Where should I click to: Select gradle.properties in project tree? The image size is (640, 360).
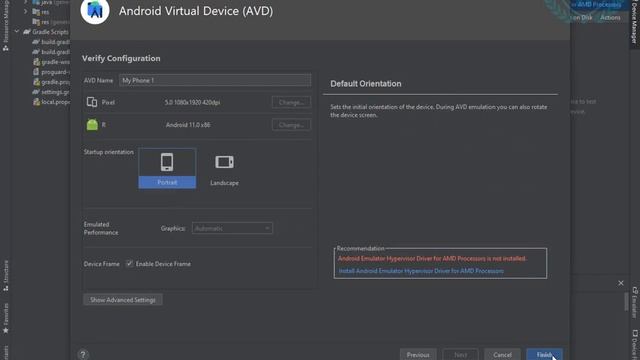(51, 82)
